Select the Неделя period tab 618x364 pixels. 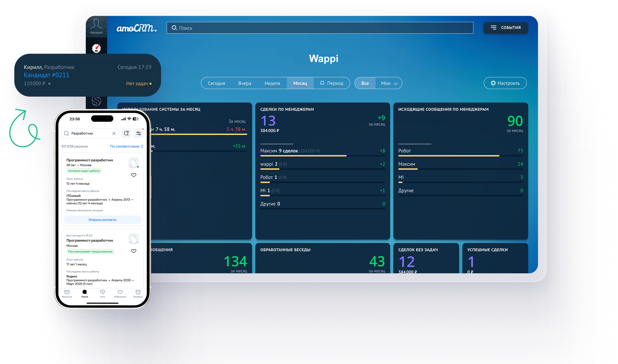click(272, 83)
